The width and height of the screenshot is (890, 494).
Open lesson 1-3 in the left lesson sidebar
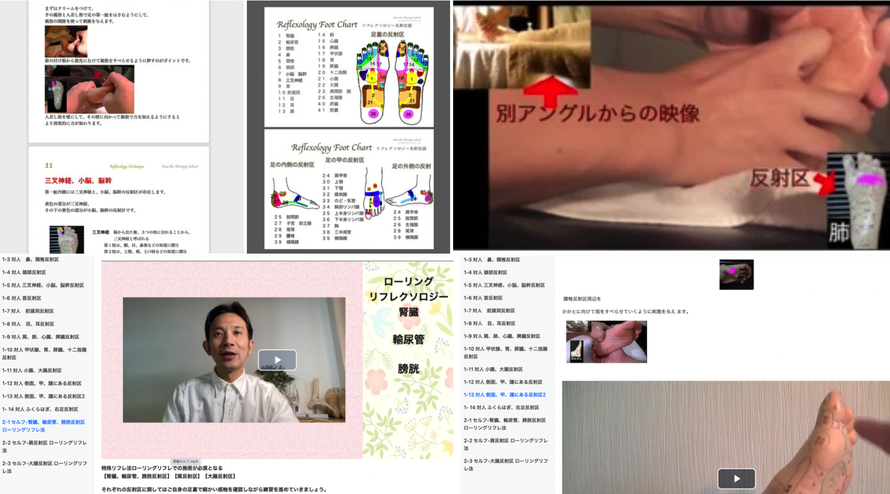point(31,259)
